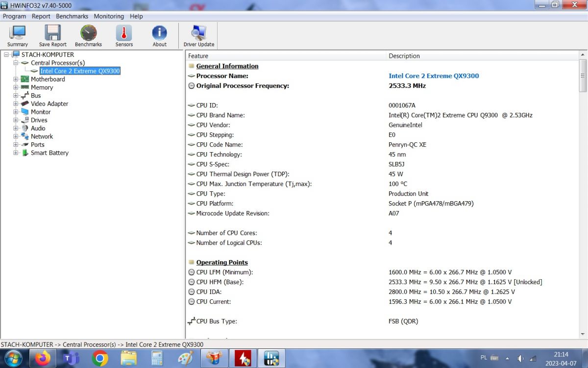Screen dimensions: 588x368
Task: Click the Smart Battery tree icon
Action: pyautogui.click(x=25, y=153)
